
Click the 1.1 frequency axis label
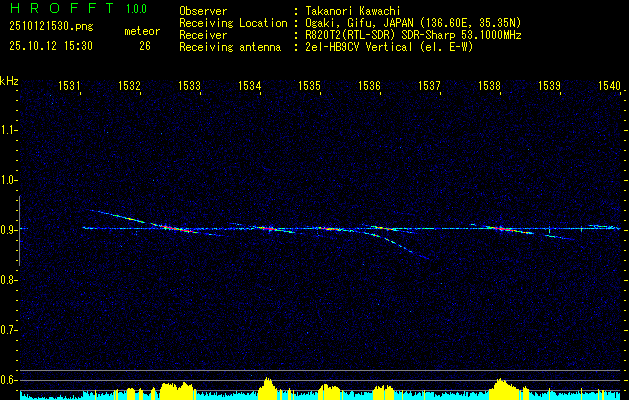click(8, 130)
